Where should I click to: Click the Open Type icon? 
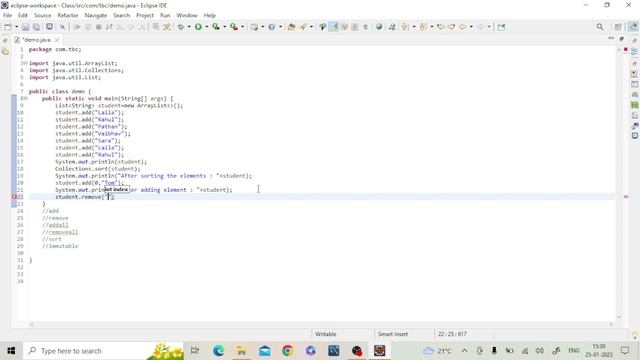tap(291, 27)
